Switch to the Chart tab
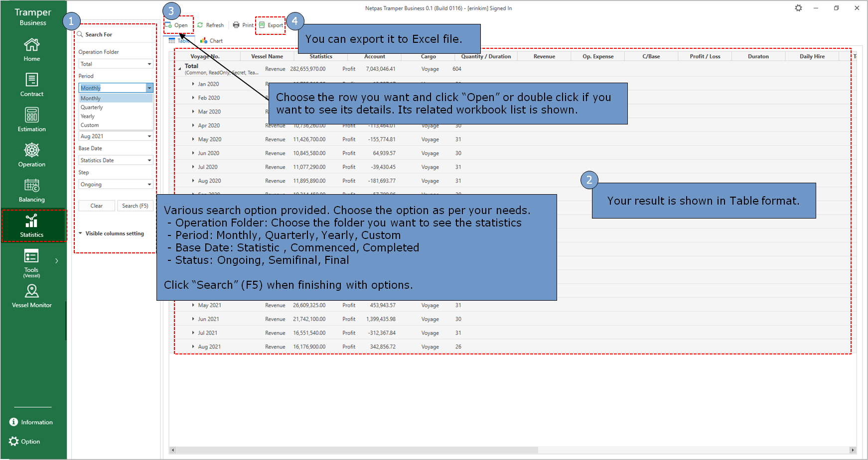868x460 pixels. pos(212,41)
